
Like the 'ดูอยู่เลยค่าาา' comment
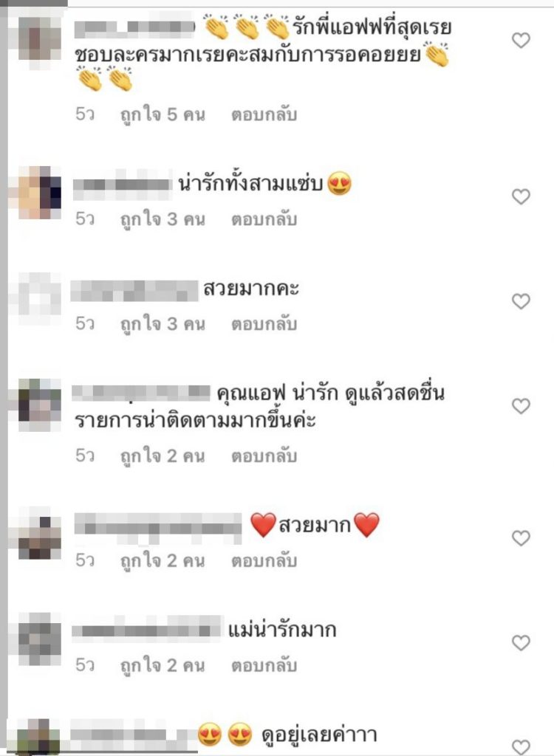tap(521, 747)
